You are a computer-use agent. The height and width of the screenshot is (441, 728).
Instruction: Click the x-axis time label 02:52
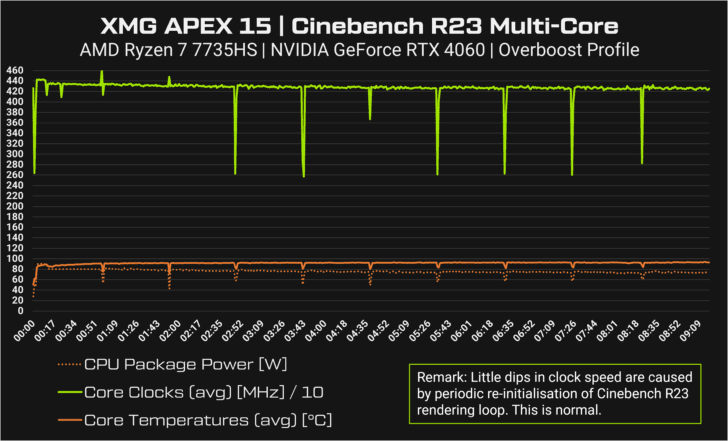(x=233, y=331)
